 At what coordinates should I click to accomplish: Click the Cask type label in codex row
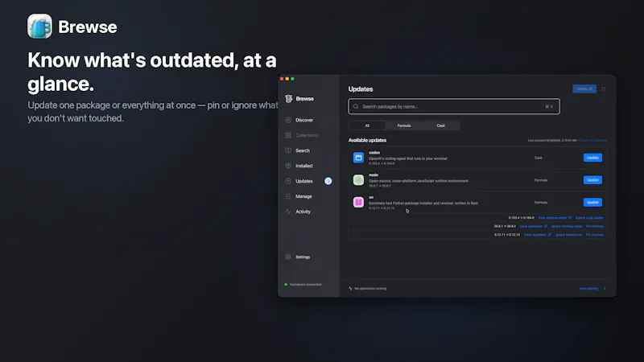point(538,158)
